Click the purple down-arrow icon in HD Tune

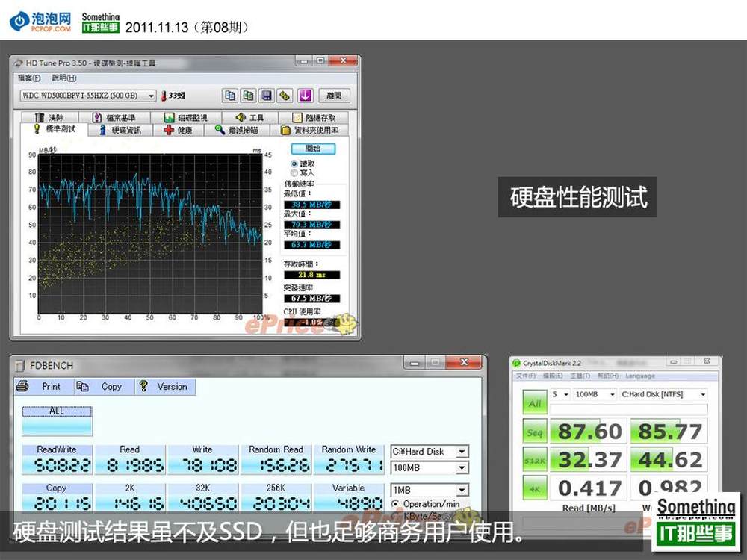click(306, 96)
